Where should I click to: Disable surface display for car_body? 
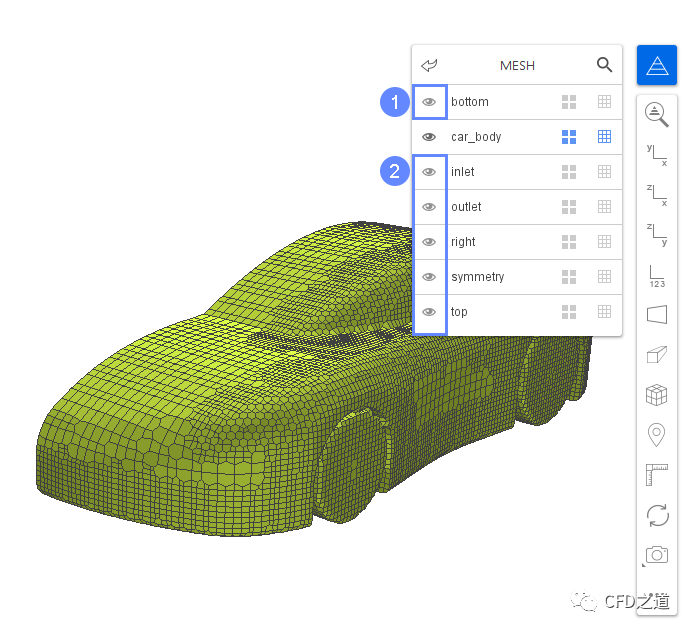pos(569,137)
